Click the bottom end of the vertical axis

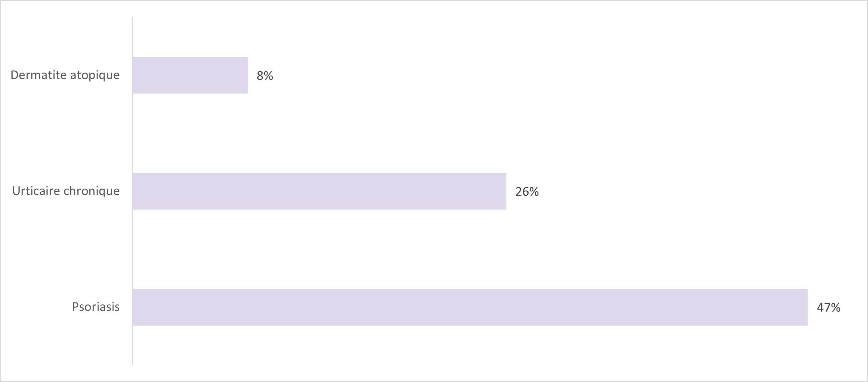point(132,363)
